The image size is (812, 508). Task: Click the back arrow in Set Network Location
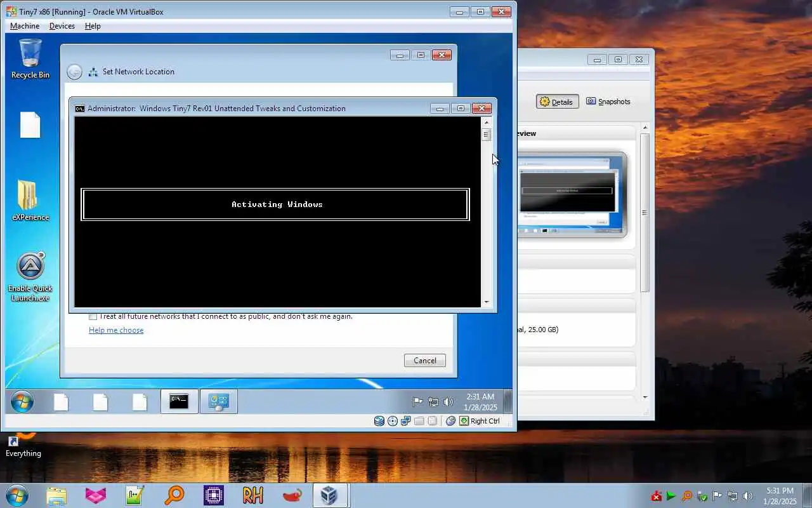coord(74,72)
